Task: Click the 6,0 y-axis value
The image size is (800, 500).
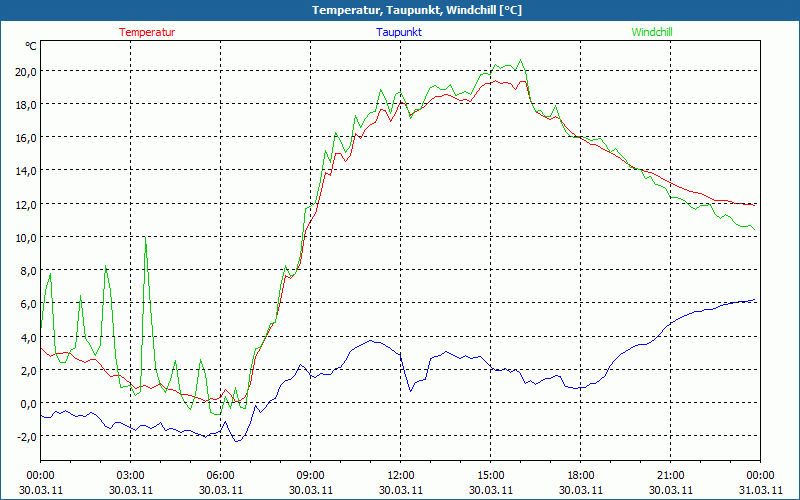Action: click(29, 304)
